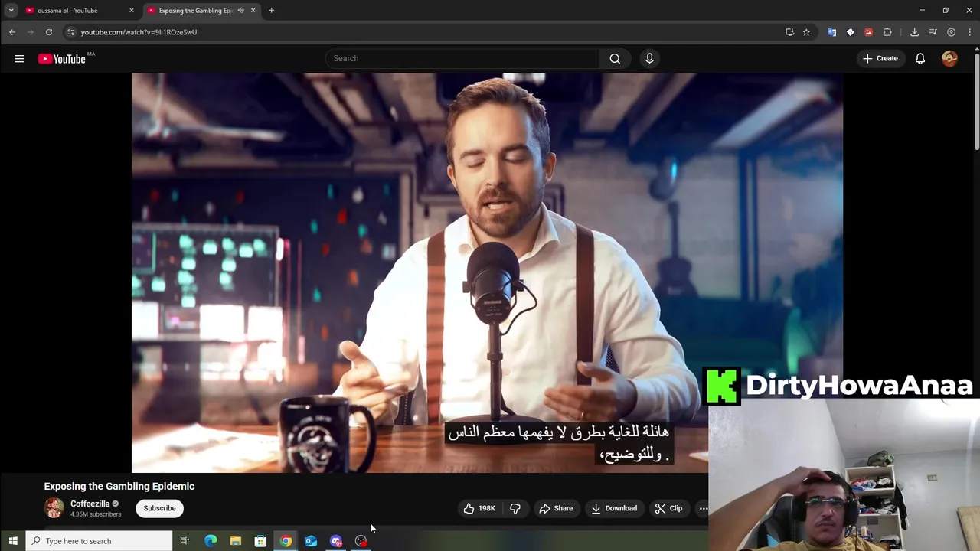980x551 pixels.
Task: Open the YouTube account avatar menu
Action: point(949,58)
